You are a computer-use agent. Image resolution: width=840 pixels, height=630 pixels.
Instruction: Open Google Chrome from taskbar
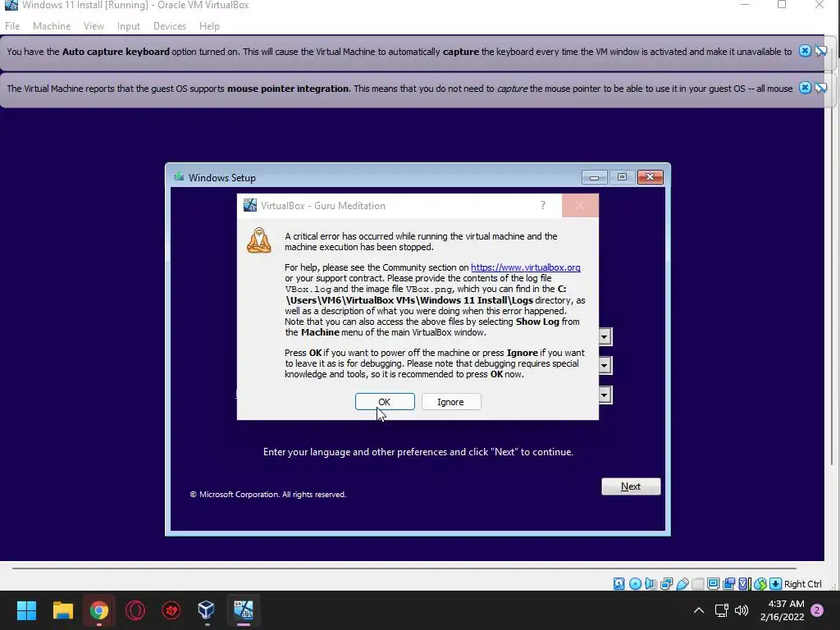[x=99, y=610]
